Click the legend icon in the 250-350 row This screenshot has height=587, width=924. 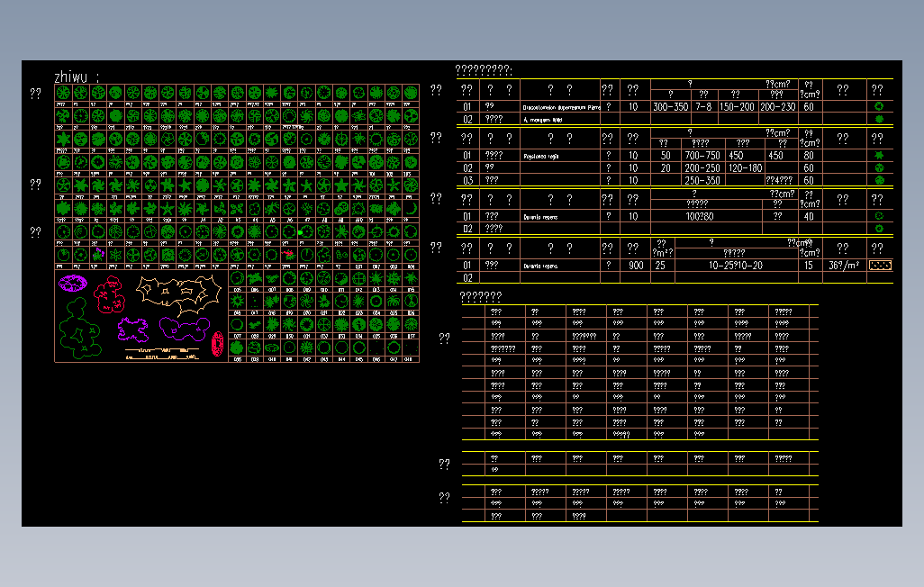pyautogui.click(x=879, y=180)
